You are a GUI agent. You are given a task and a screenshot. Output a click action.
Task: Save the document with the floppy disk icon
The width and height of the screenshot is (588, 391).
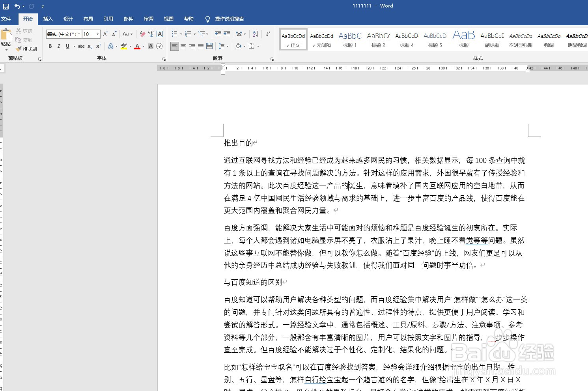click(6, 6)
